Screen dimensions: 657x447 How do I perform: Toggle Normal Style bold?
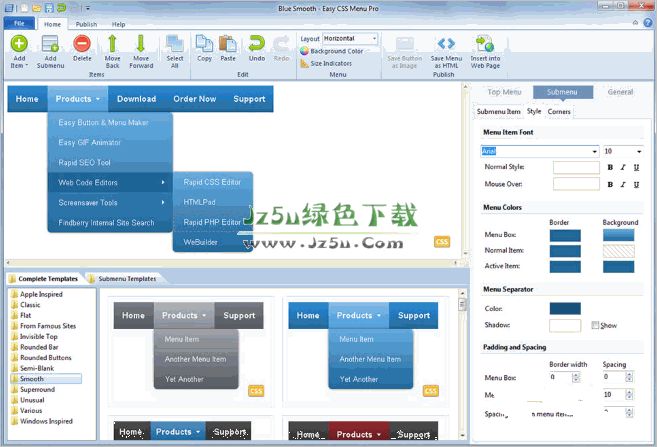610,167
